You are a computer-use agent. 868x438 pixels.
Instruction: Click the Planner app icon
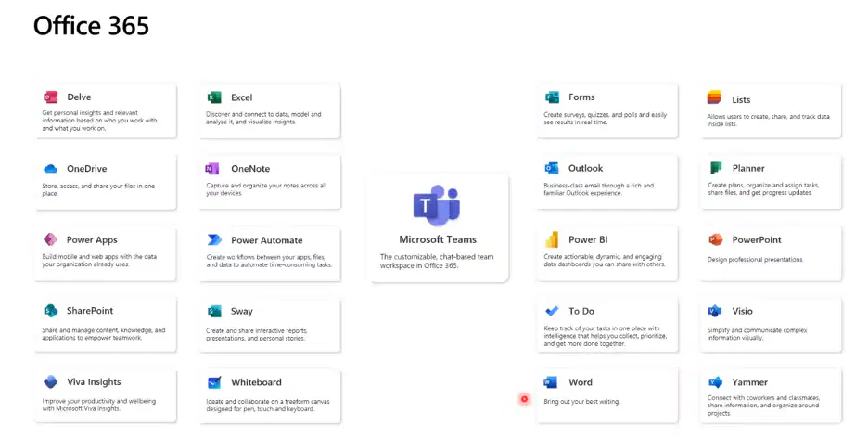click(x=716, y=168)
